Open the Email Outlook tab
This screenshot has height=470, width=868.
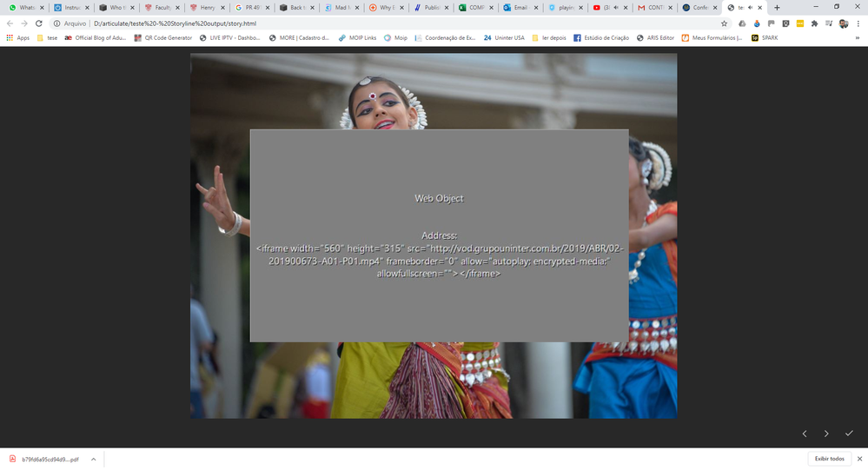(518, 7)
